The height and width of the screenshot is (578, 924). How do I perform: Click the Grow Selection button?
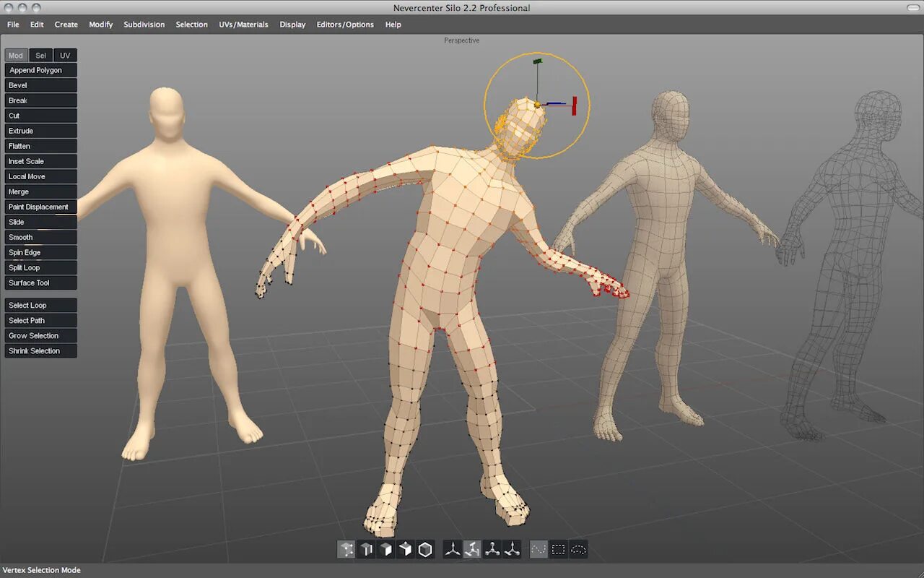(40, 335)
